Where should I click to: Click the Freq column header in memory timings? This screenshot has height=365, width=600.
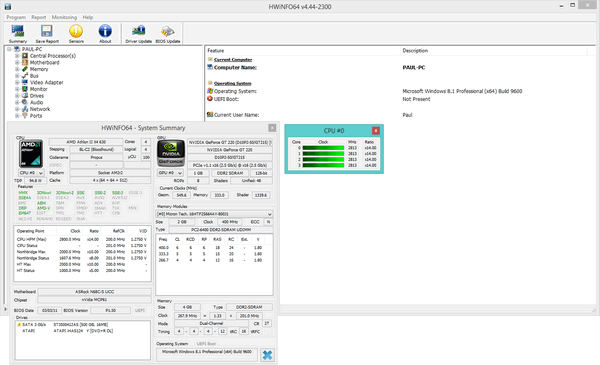pos(163,240)
